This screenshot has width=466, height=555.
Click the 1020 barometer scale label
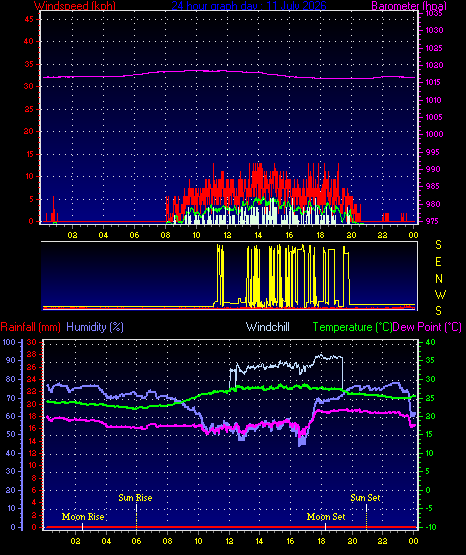(434, 65)
